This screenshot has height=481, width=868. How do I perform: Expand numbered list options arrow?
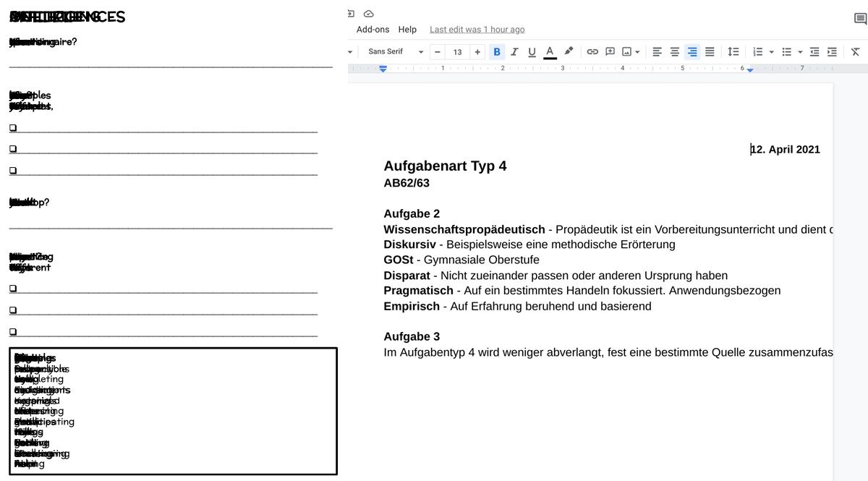tap(771, 52)
